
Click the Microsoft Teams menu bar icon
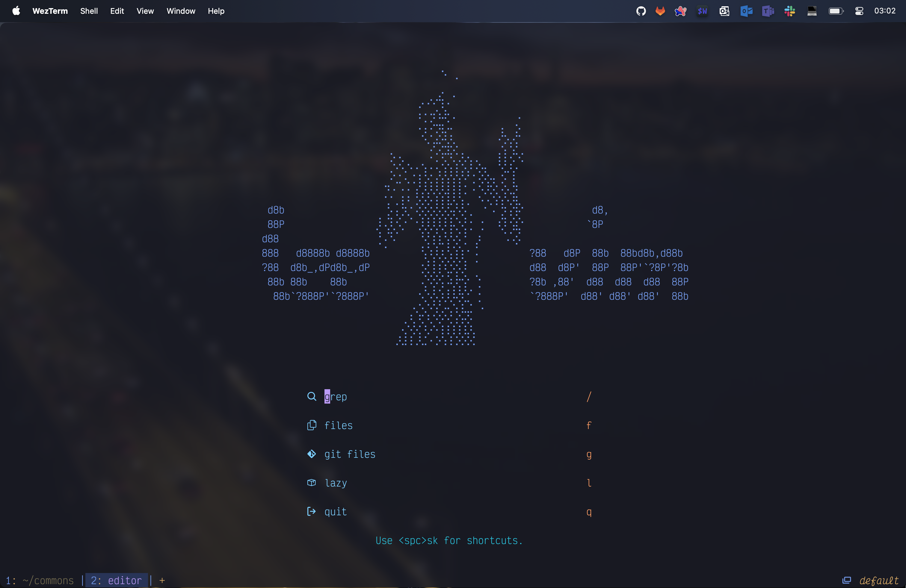(768, 11)
